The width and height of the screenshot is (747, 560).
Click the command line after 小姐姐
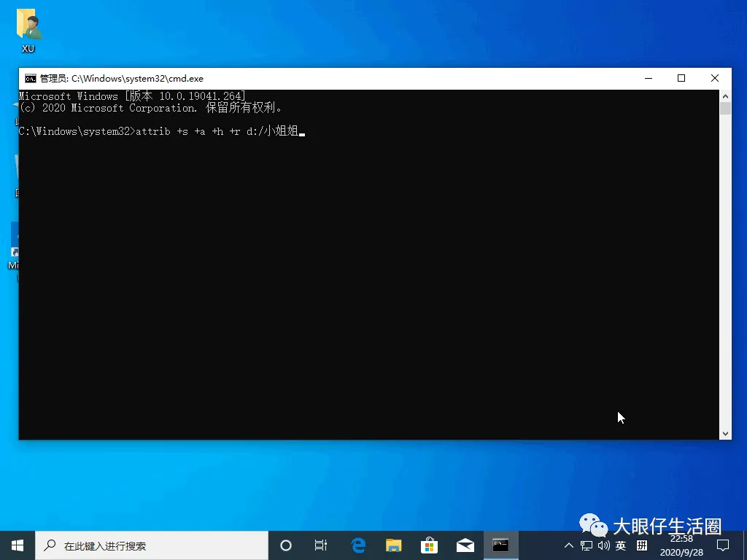[302, 132]
